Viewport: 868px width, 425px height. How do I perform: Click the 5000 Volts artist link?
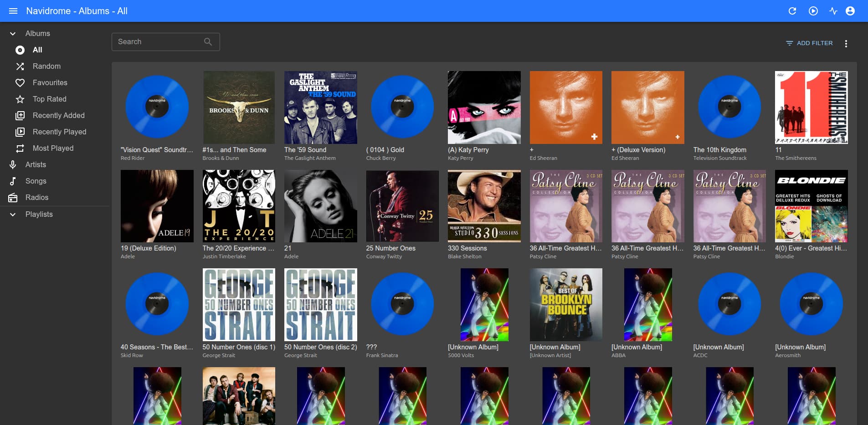(x=461, y=355)
